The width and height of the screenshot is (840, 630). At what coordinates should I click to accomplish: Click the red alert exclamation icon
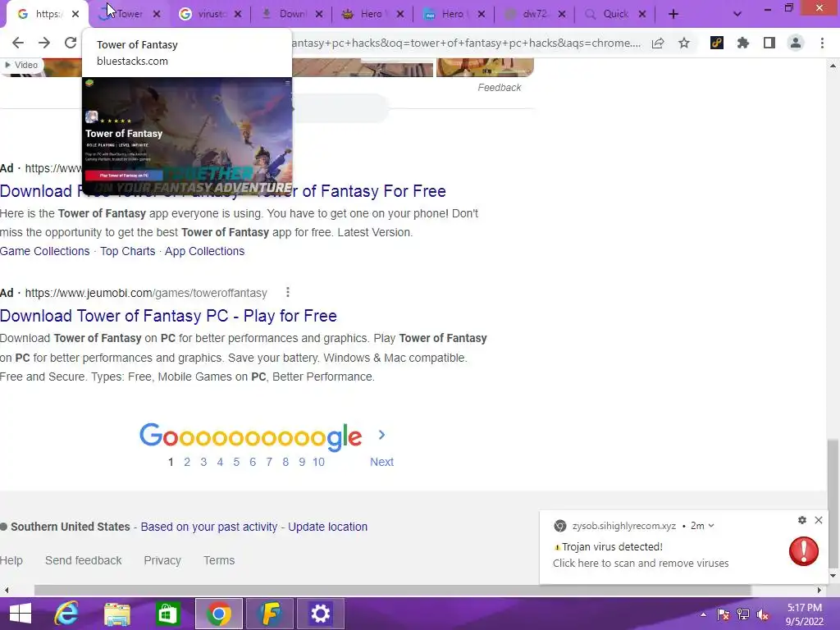click(x=804, y=550)
